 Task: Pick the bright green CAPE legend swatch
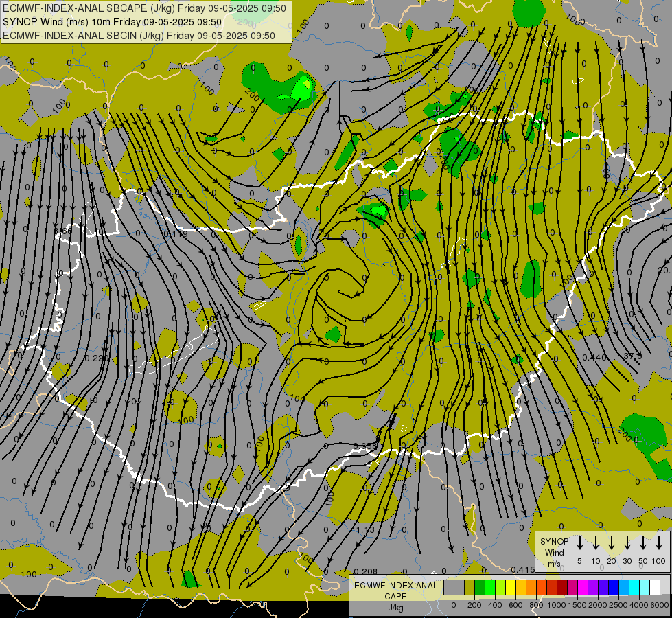coord(490,588)
